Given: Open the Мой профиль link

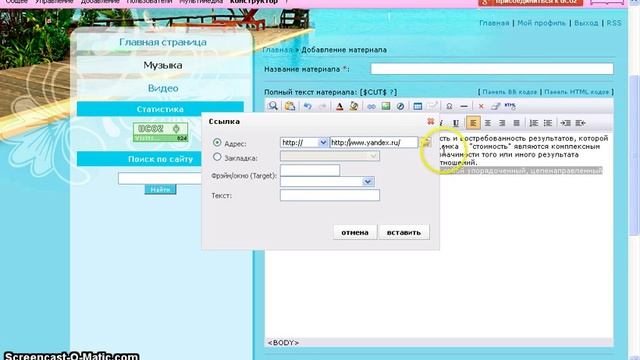Looking at the screenshot, I should 541,23.
